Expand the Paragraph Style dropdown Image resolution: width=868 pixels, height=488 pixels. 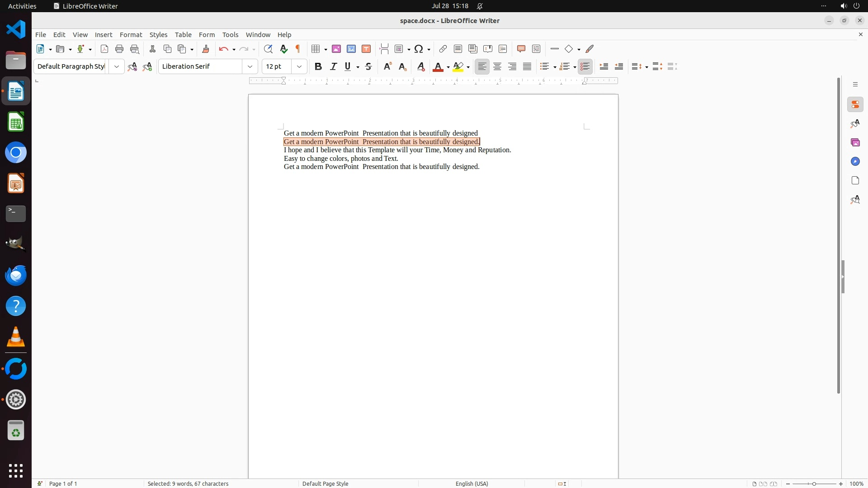(117, 66)
